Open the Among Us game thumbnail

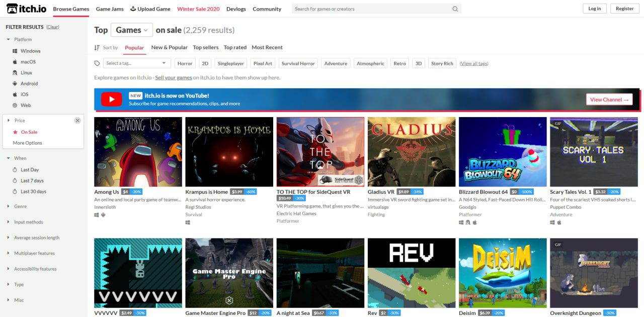[x=138, y=152]
